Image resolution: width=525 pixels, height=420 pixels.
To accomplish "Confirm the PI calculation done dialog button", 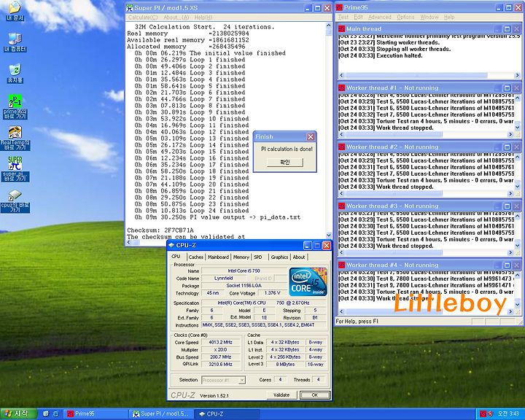I will click(x=285, y=162).
